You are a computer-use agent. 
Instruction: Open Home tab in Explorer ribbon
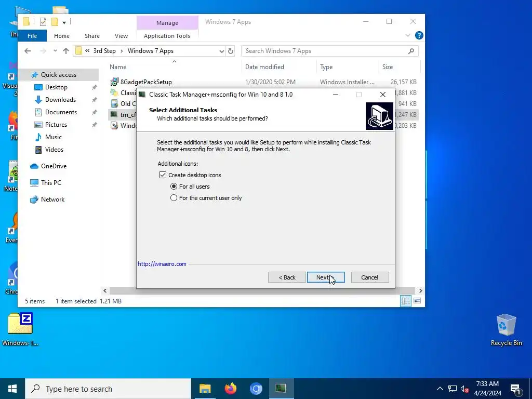tap(62, 36)
